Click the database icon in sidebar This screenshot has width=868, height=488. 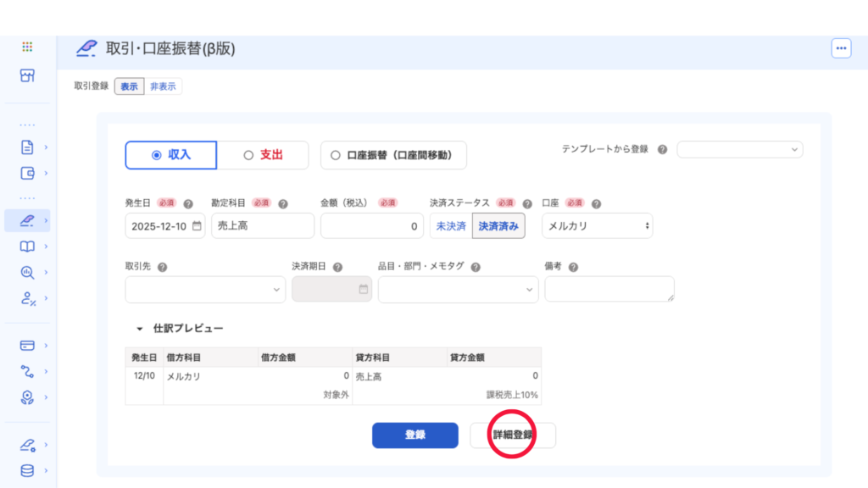point(27,470)
